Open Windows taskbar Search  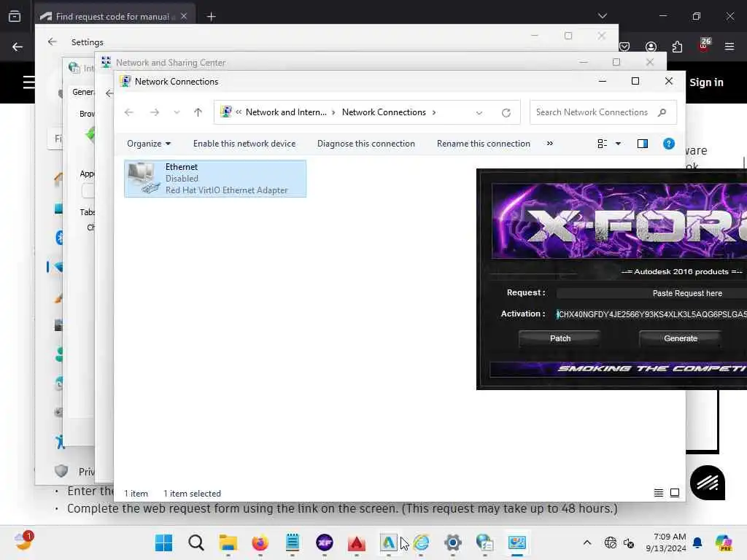[196, 542]
